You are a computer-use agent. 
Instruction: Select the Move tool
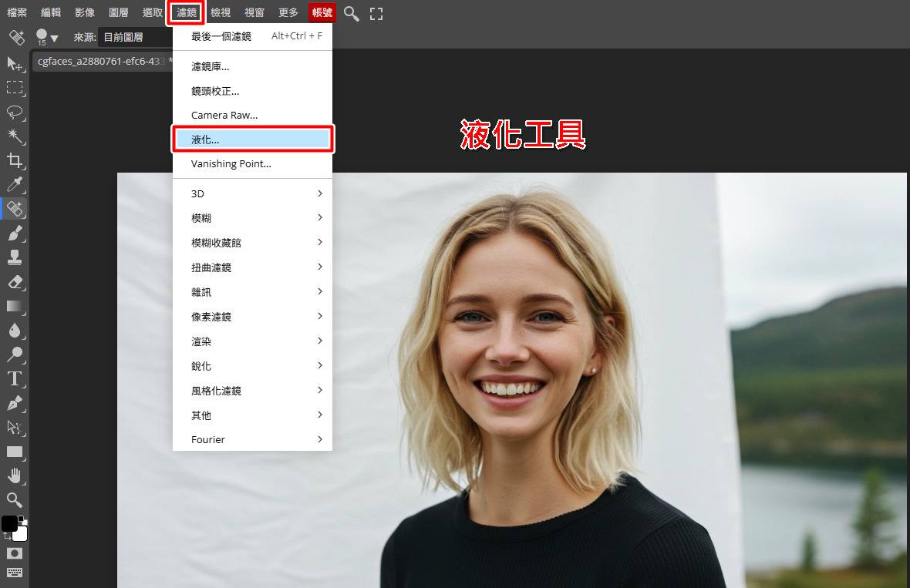[x=14, y=65]
